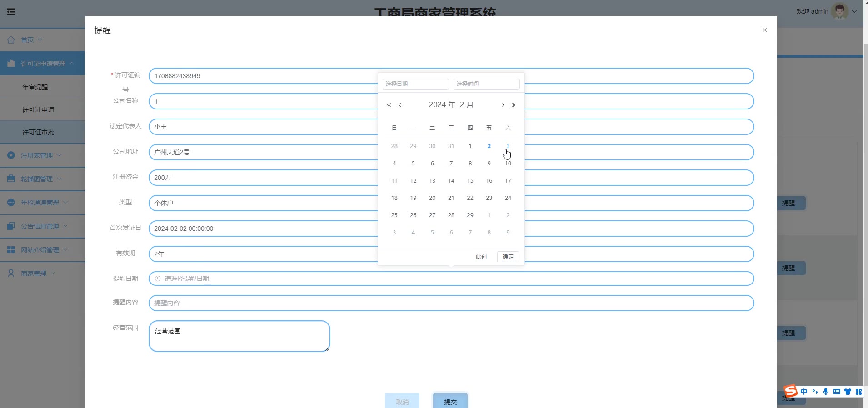
Task: Go to previous year in calendar
Action: pos(389,105)
